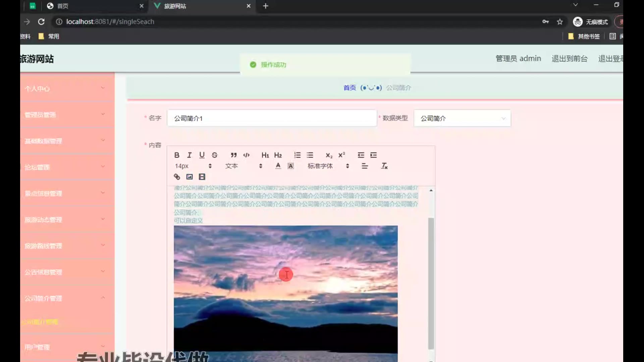Open text background color picker
The image size is (644, 362).
[290, 166]
